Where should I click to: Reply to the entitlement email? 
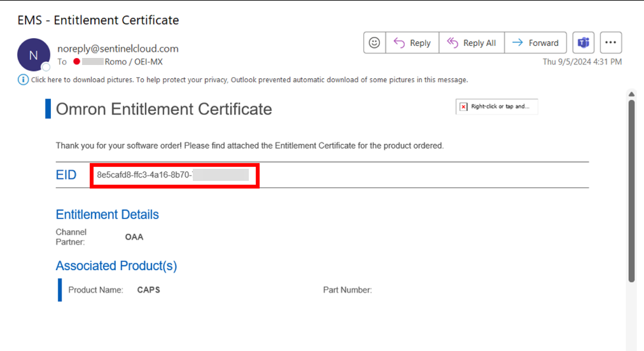412,43
